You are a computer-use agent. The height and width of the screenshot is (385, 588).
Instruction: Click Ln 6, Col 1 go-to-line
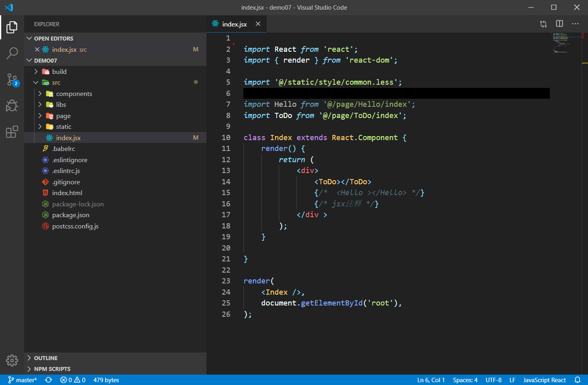431,380
